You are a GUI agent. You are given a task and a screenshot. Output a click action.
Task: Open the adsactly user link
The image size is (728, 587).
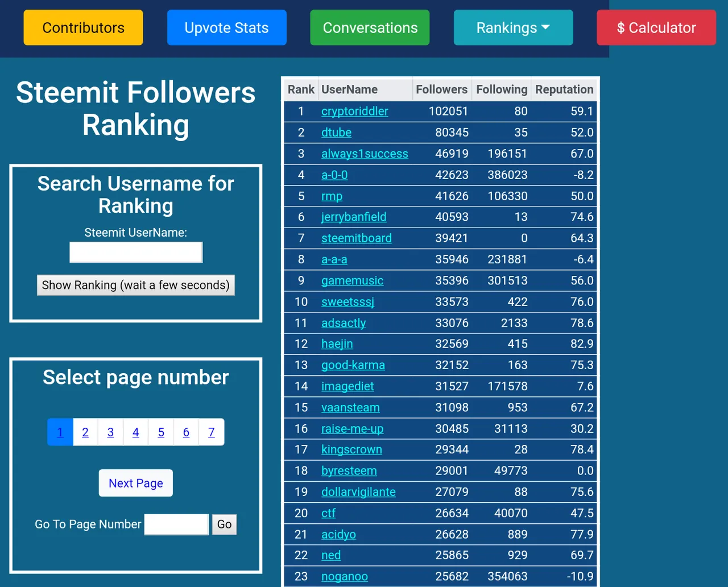tap(344, 323)
